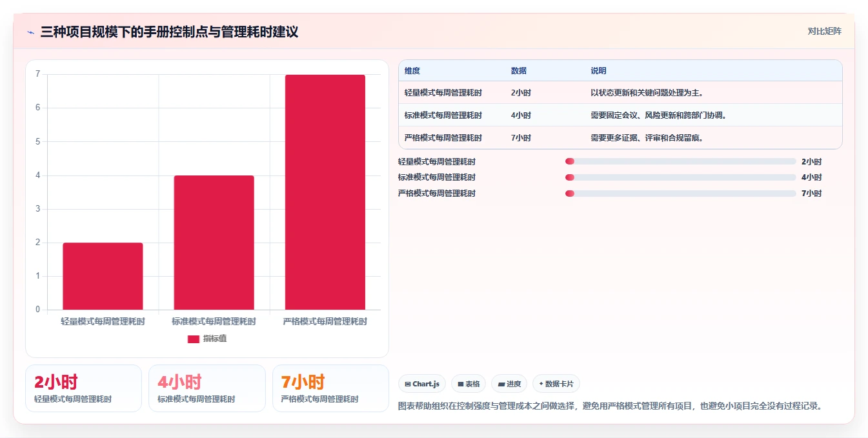The width and height of the screenshot is (868, 438).
Task: Click text 以状态更新和关键问题处理为主
Action: (x=647, y=93)
